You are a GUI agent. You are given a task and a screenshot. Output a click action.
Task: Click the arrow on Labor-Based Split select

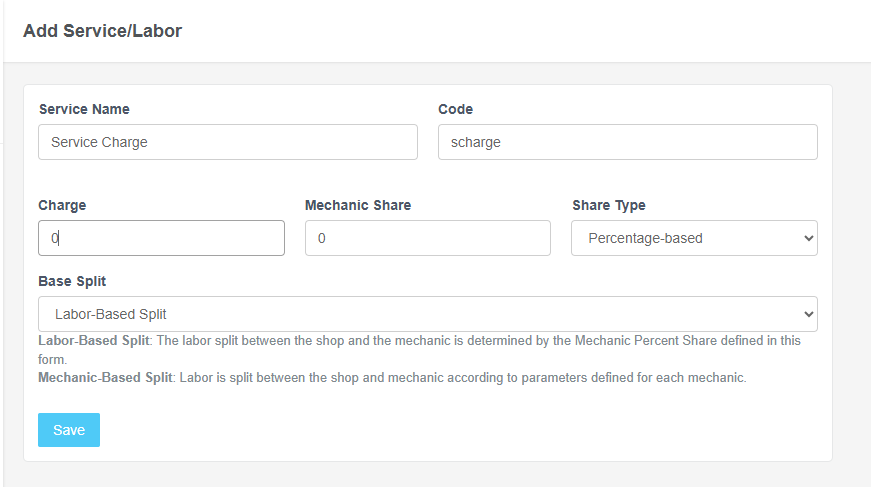(x=807, y=314)
